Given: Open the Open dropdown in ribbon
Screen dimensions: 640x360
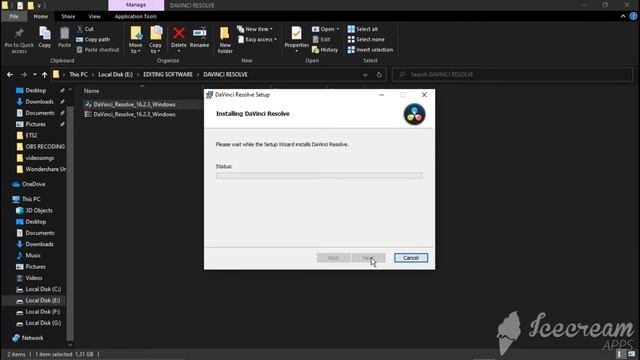Looking at the screenshot, I should click(326, 29).
